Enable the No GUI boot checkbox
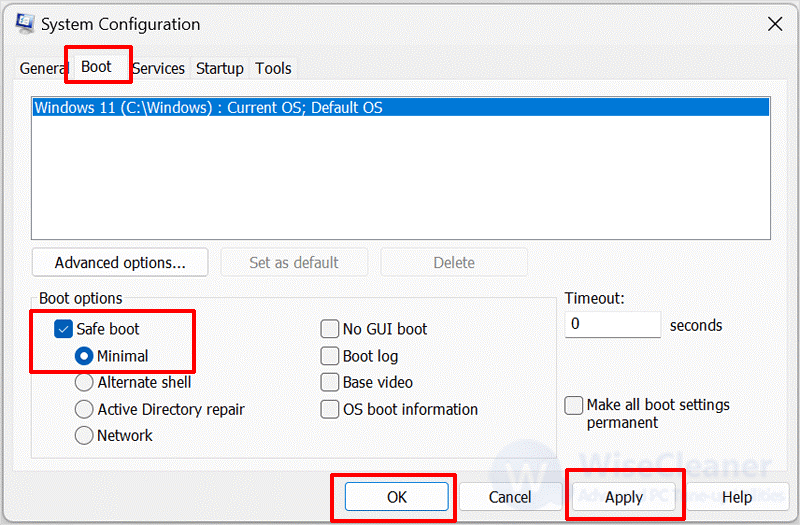The height and width of the screenshot is (525, 800). tap(330, 329)
